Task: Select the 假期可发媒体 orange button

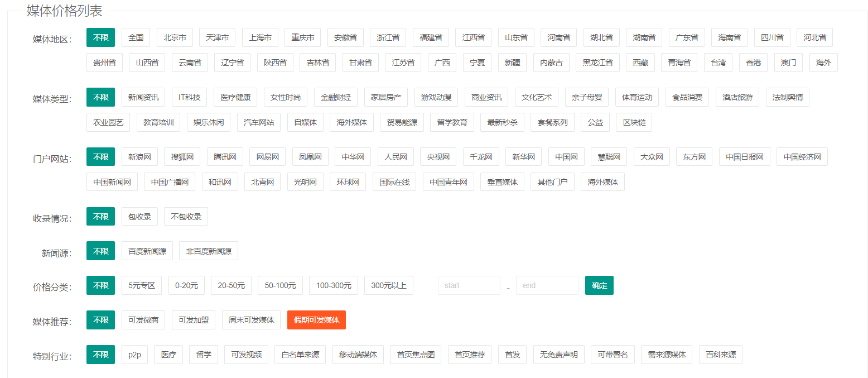Action: click(x=316, y=320)
